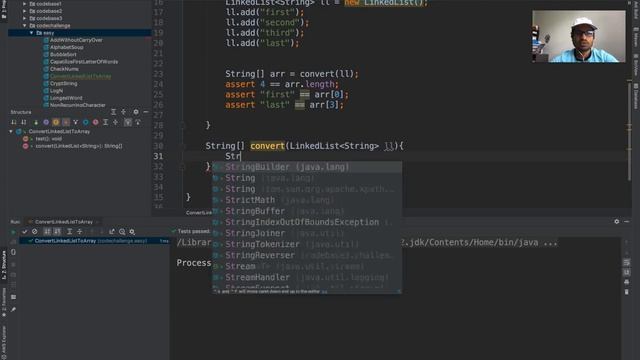Open LongestWord class

[x=66, y=98]
